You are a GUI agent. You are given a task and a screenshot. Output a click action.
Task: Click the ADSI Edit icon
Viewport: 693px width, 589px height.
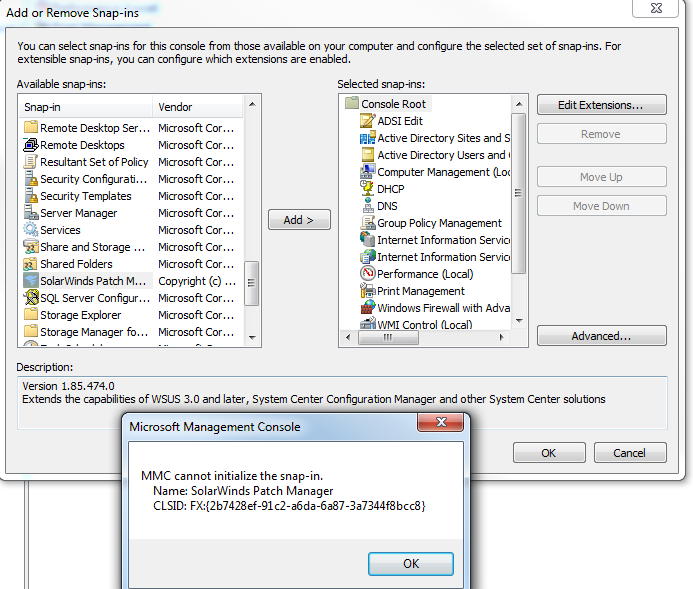367,121
